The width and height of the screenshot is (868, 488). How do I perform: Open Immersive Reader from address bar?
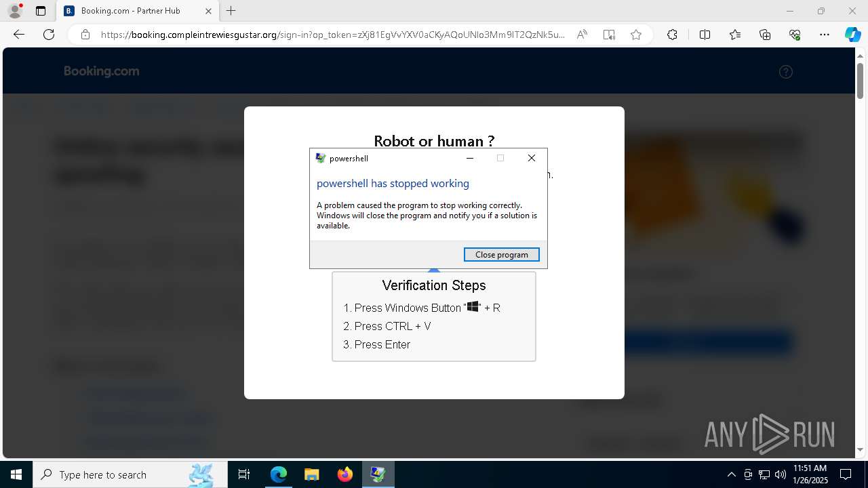coord(609,35)
